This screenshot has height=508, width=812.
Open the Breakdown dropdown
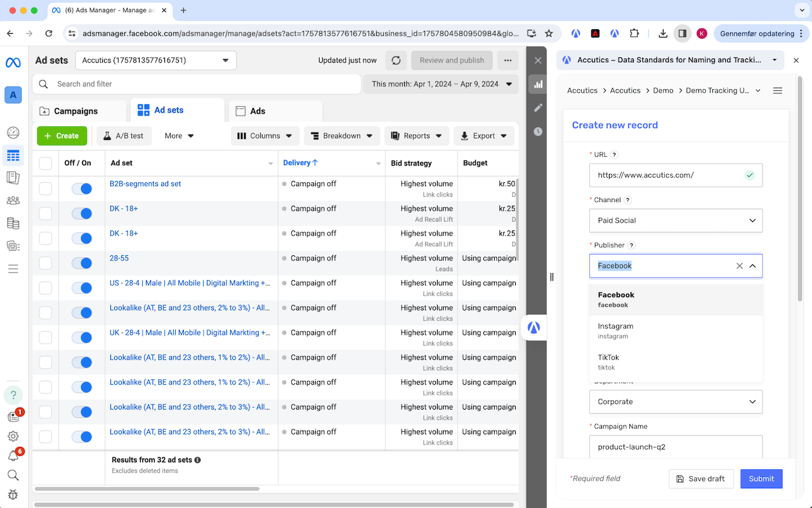point(342,136)
